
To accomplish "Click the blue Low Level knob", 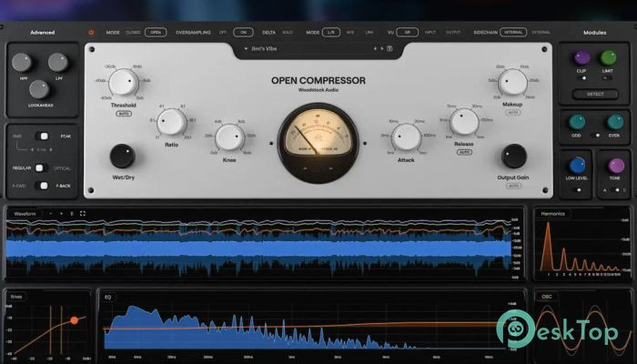I will point(575,165).
